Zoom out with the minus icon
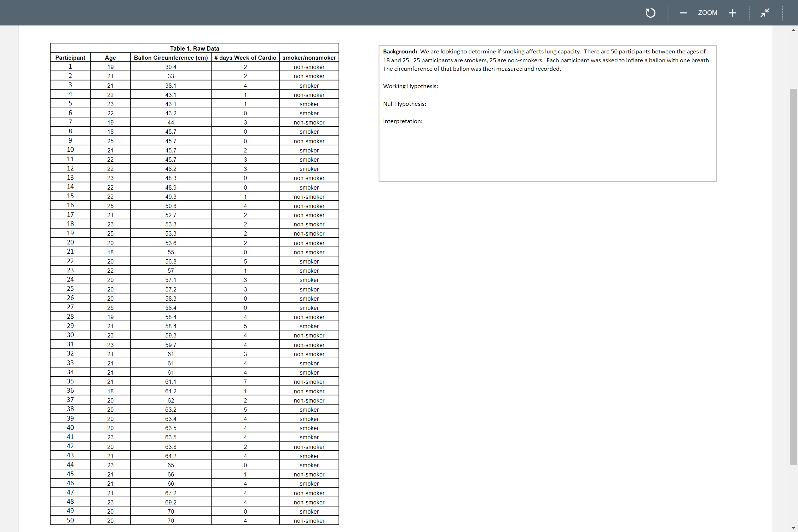Viewport: 798px width, 532px height. click(683, 13)
